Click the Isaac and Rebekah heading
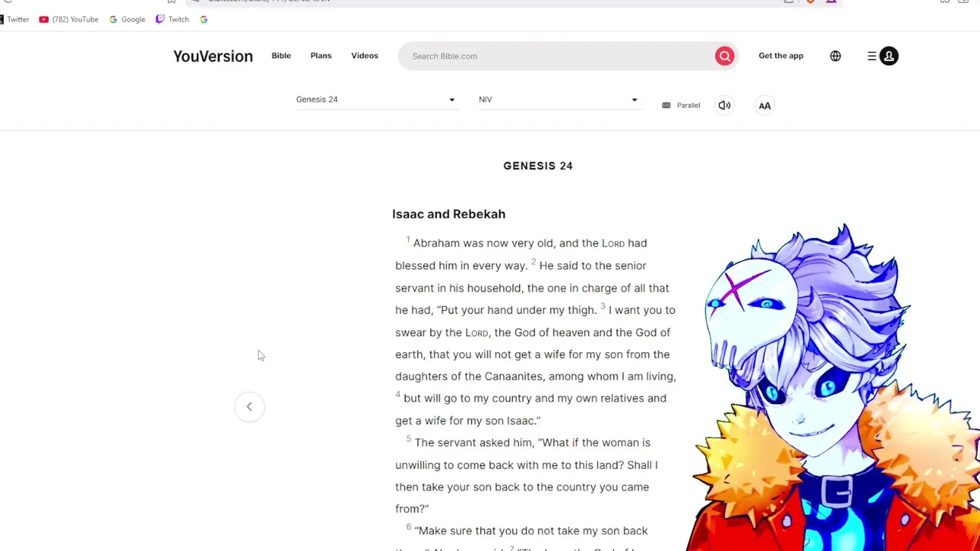Viewport: 980px width, 551px height. point(449,214)
